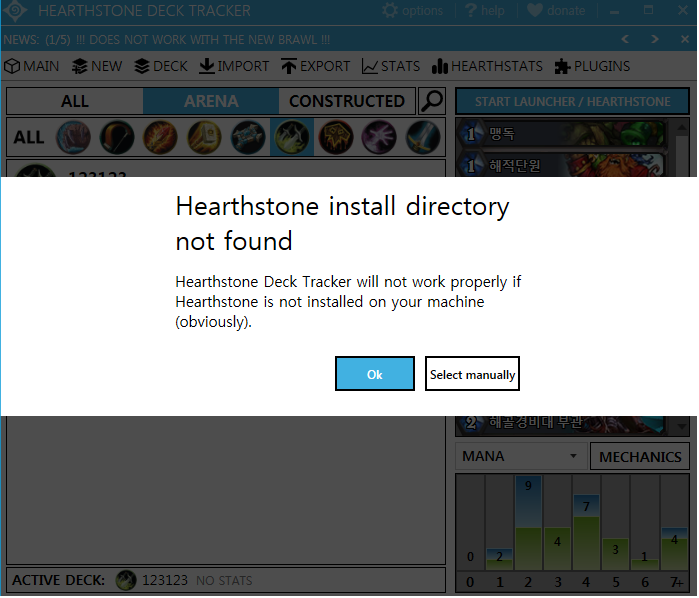This screenshot has width=699, height=598.
Task: Minimize the deck tracker window
Action: (x=615, y=11)
